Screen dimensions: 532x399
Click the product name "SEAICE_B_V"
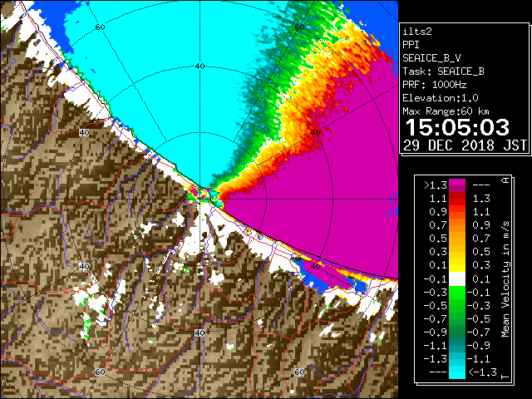(x=431, y=58)
